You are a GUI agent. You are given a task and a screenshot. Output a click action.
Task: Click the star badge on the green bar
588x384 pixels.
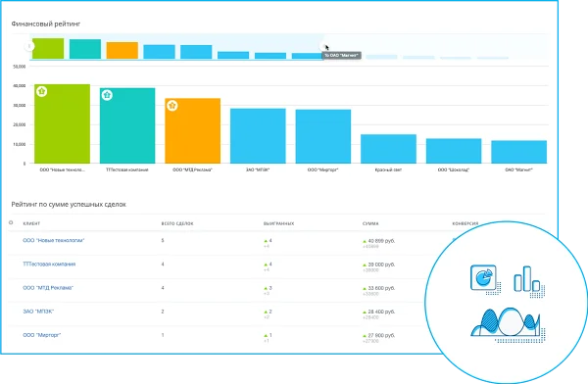coord(41,91)
